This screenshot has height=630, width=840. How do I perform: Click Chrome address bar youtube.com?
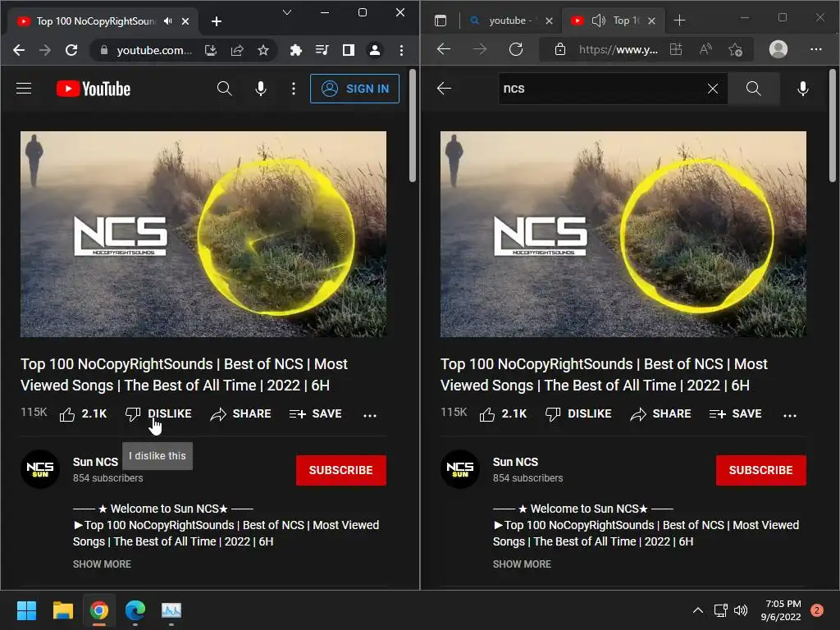click(x=153, y=50)
